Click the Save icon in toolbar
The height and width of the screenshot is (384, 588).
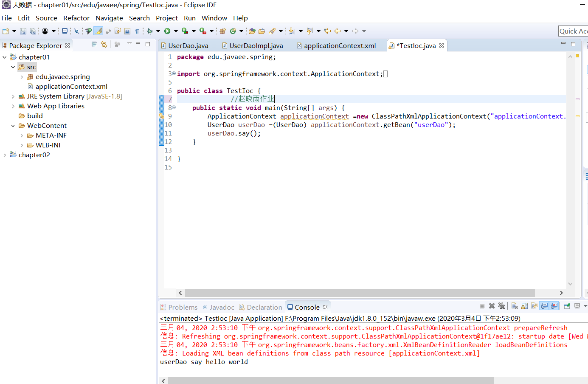pyautogui.click(x=23, y=31)
